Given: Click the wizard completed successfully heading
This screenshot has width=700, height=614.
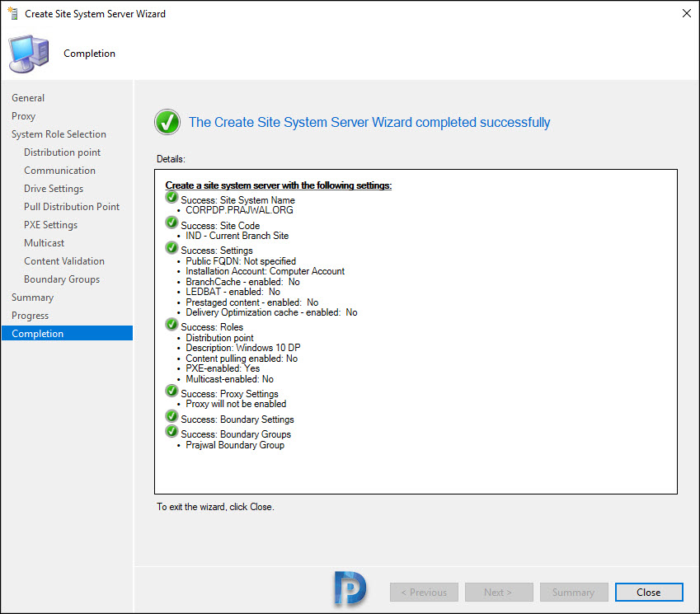Looking at the screenshot, I should tap(369, 122).
